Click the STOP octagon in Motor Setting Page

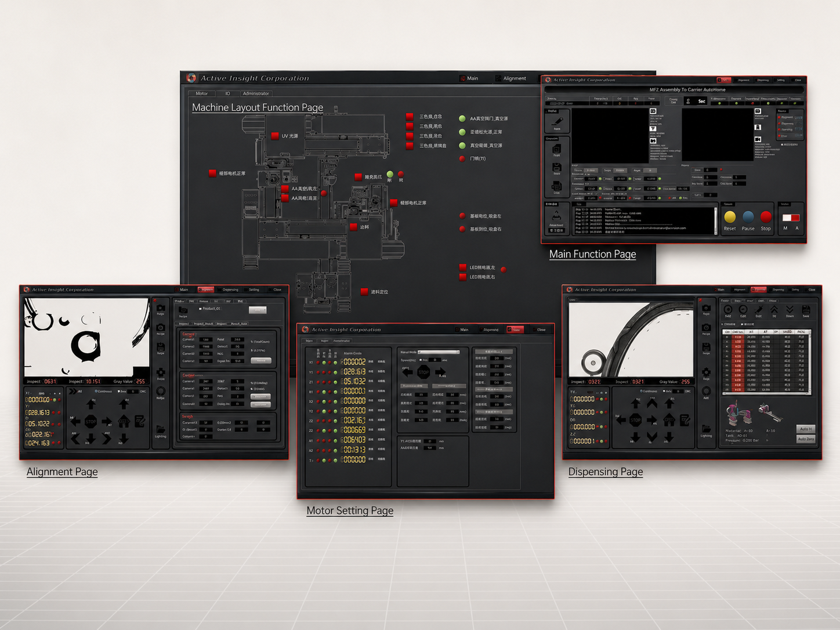(423, 372)
